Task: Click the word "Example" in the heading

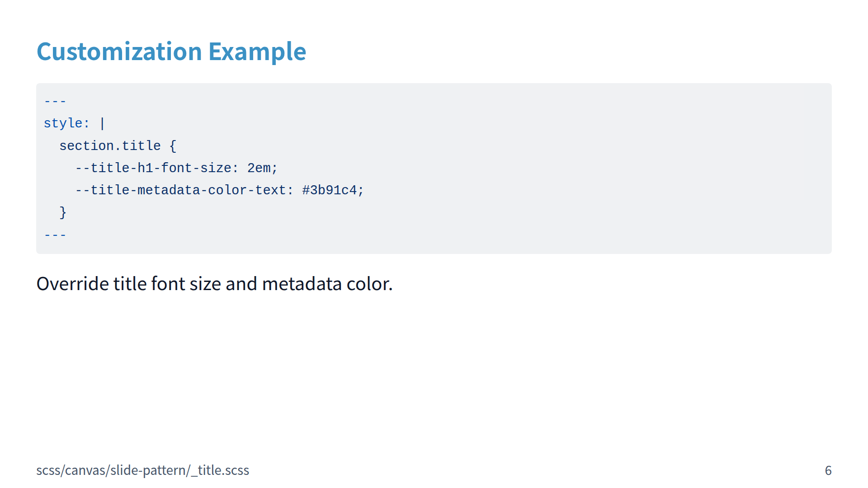Action: tap(257, 52)
